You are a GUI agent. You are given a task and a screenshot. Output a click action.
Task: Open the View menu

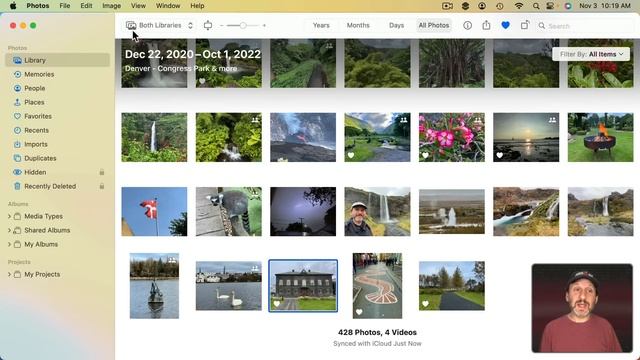click(x=138, y=6)
